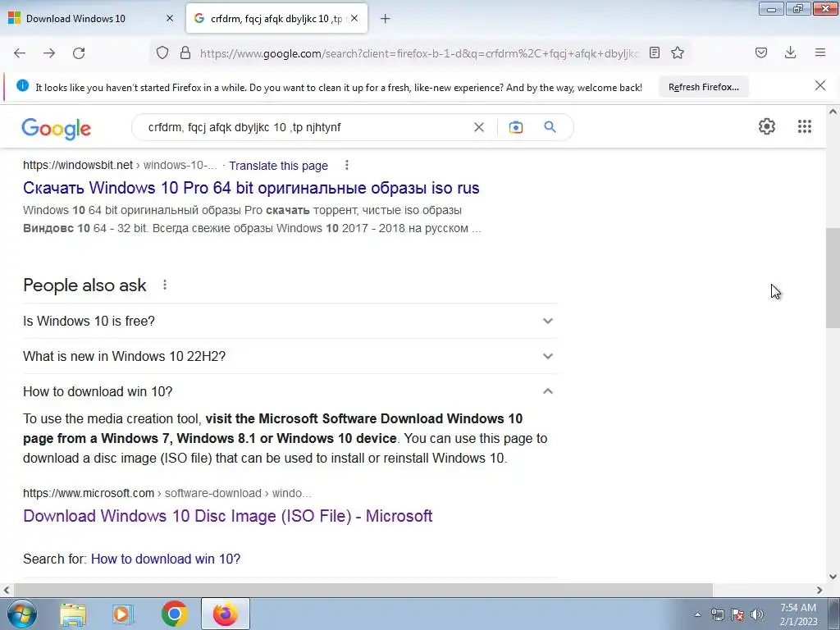Open the taskbar clock and date
The height and width of the screenshot is (630, 840).
[x=798, y=614]
